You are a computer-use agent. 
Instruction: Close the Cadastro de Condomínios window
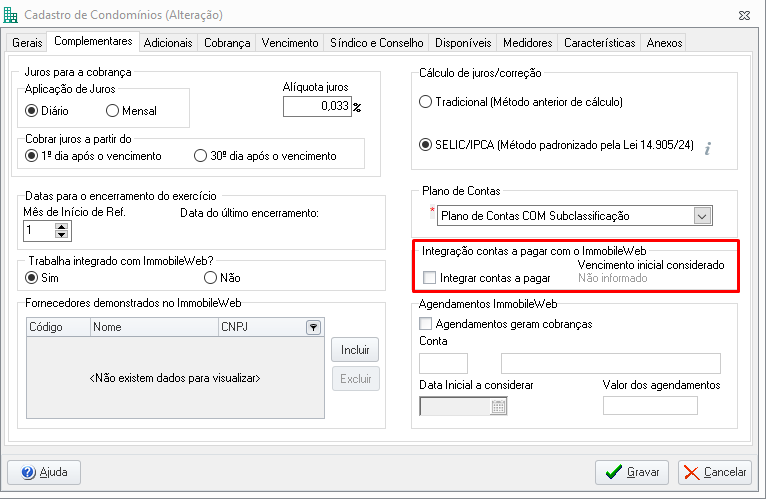click(744, 16)
